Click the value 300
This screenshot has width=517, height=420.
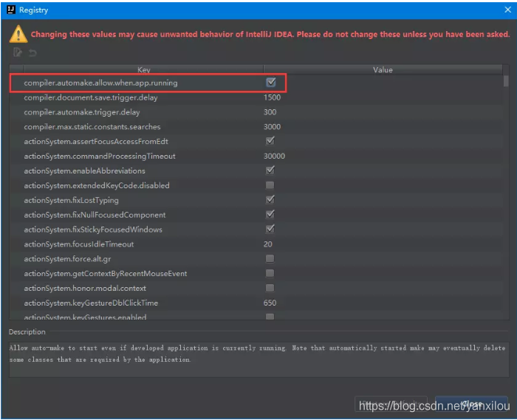[270, 112]
